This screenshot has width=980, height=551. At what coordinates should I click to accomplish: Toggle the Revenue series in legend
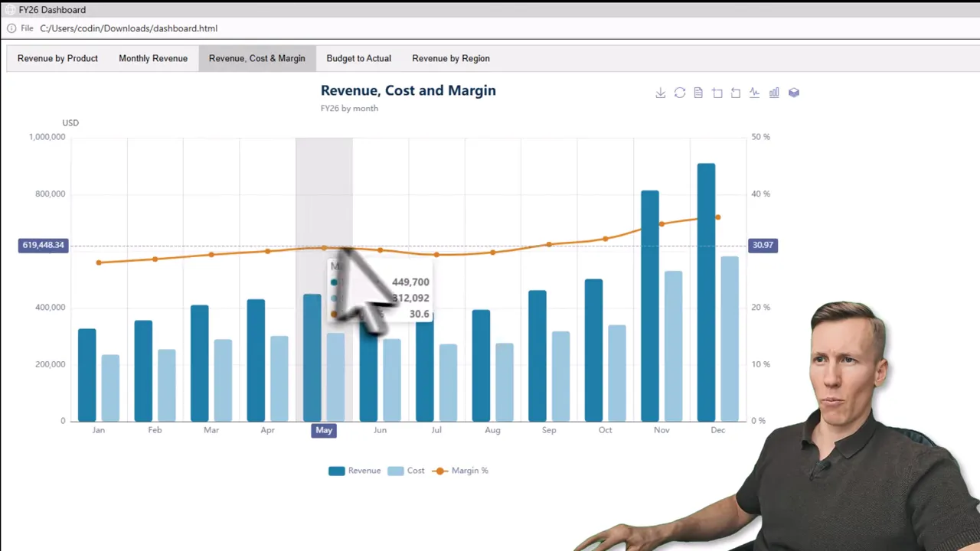[x=354, y=471]
